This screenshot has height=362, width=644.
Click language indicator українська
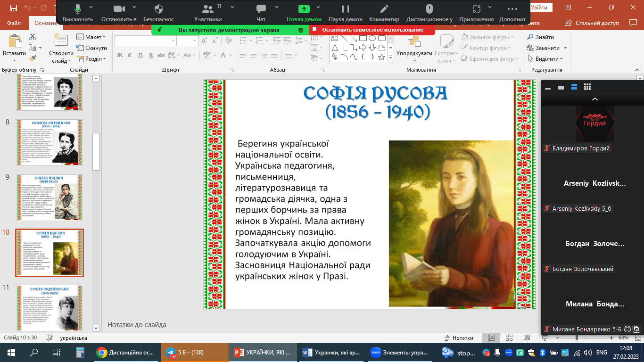tap(74, 338)
